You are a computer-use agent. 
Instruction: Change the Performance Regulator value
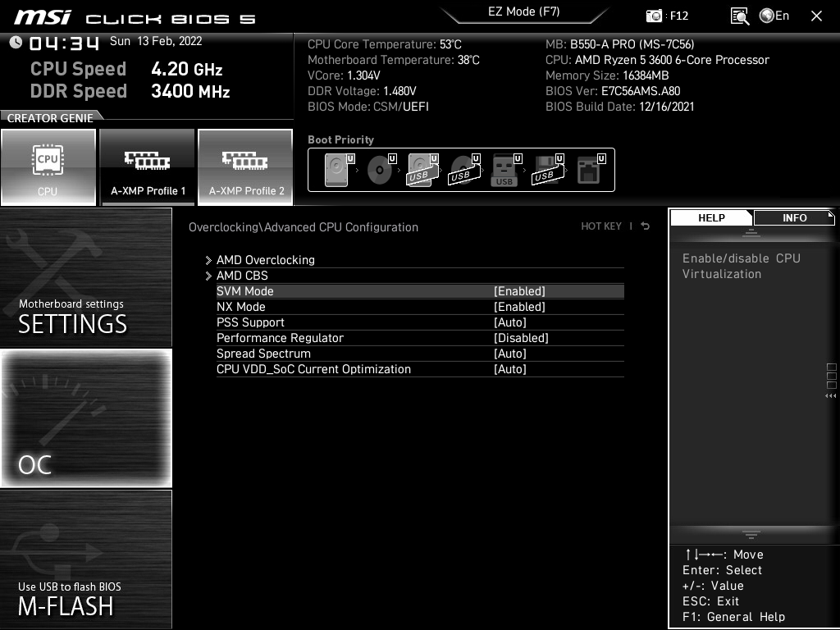(521, 338)
